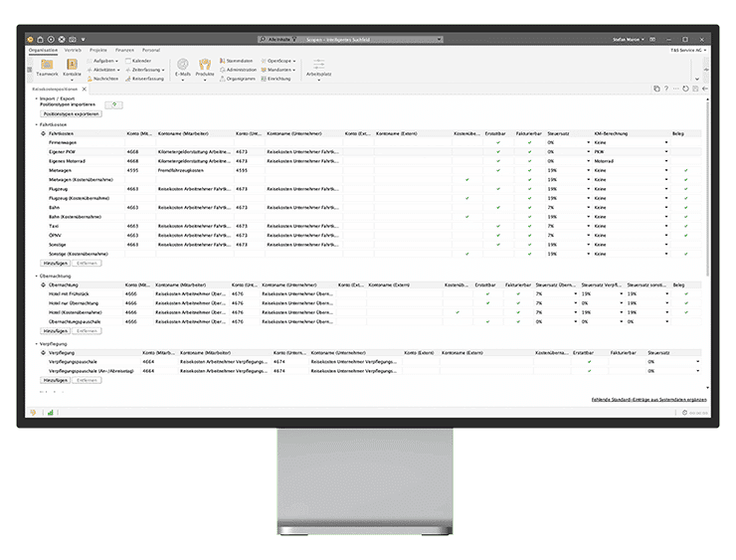Open E-Mails from the ribbon
Viewport: 736px width, 560px height.
[183, 65]
